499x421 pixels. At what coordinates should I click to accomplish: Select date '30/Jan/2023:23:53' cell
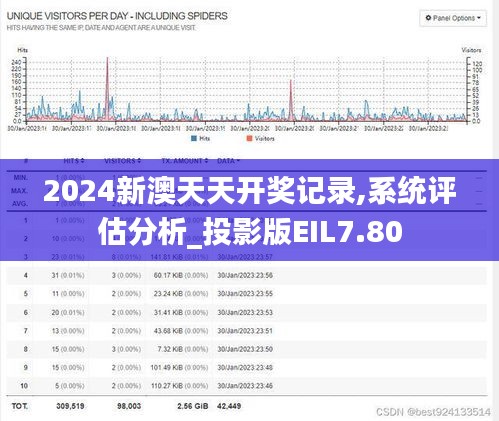click(x=245, y=312)
